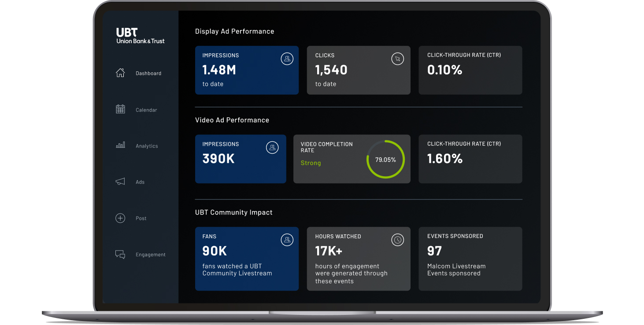Go to the Dashboard menu item
This screenshot has height=325, width=644.
point(148,74)
